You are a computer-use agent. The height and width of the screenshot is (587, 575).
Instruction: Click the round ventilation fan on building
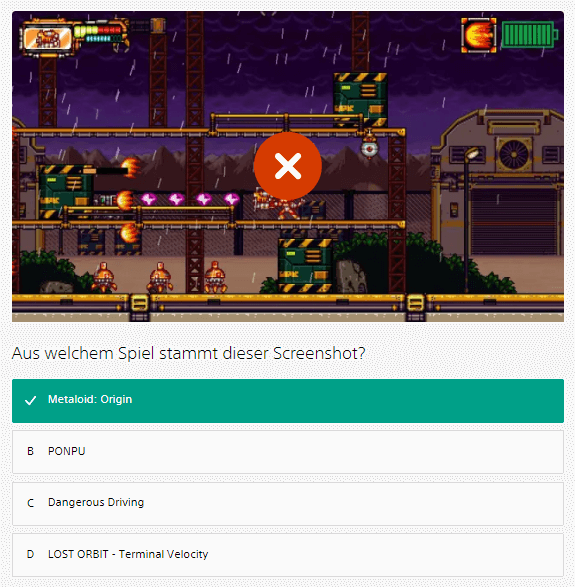[x=514, y=154]
